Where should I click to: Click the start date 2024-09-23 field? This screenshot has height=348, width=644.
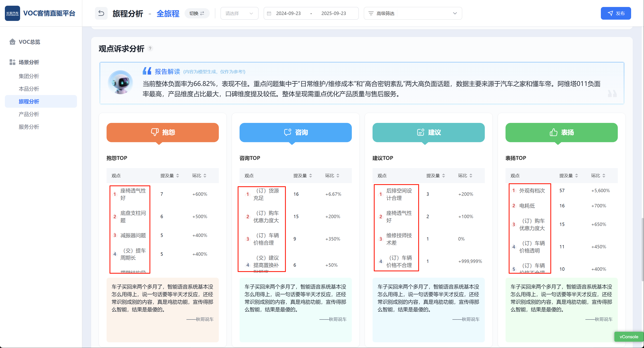point(288,14)
